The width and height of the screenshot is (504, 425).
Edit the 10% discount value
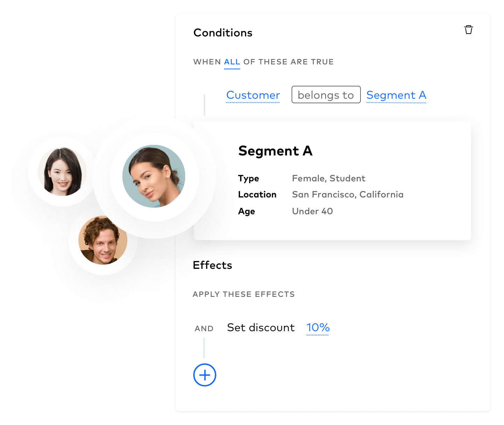318,328
